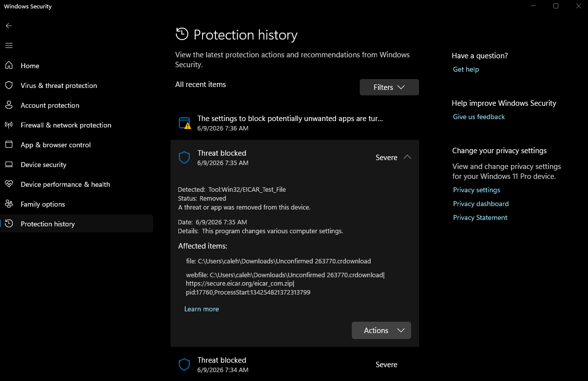This screenshot has height=381, width=588.
Task: Open the Filters dropdown
Action: pos(389,87)
